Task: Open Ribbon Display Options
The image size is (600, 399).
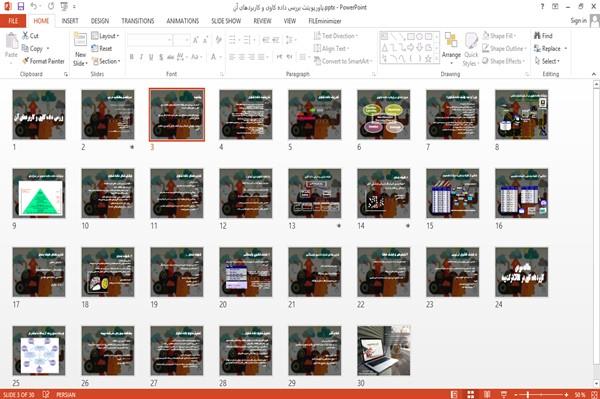Action: [x=555, y=7]
